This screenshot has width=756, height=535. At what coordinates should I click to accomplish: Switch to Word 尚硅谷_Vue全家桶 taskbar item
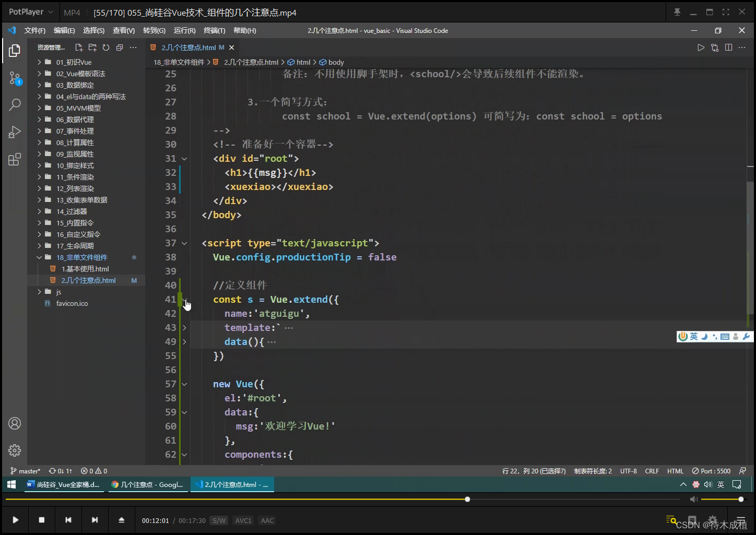63,485
